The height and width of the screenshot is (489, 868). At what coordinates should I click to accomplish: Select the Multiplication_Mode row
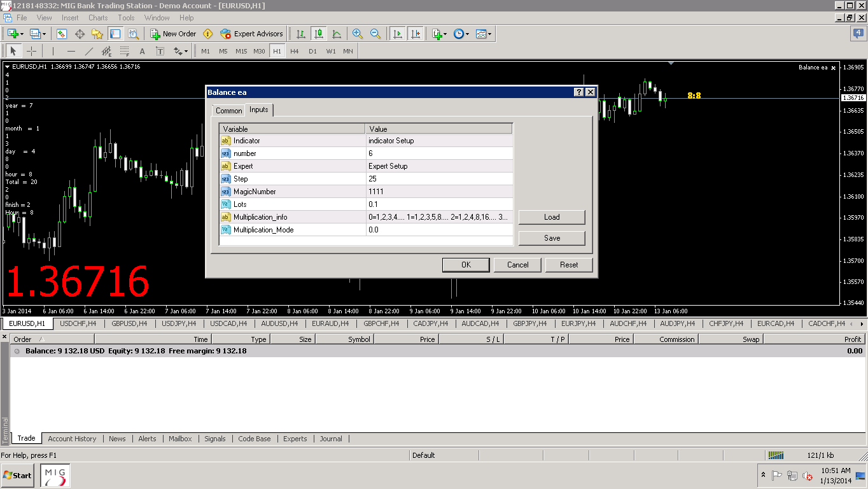tap(366, 230)
